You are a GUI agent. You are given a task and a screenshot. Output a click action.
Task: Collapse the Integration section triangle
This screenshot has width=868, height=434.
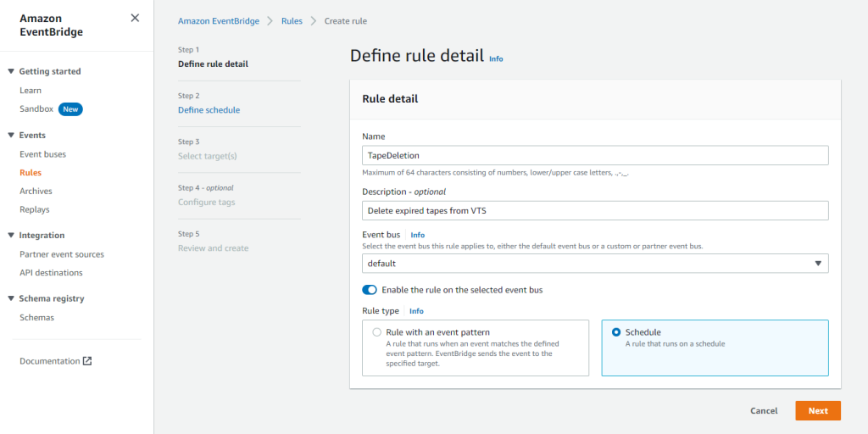tap(11, 236)
